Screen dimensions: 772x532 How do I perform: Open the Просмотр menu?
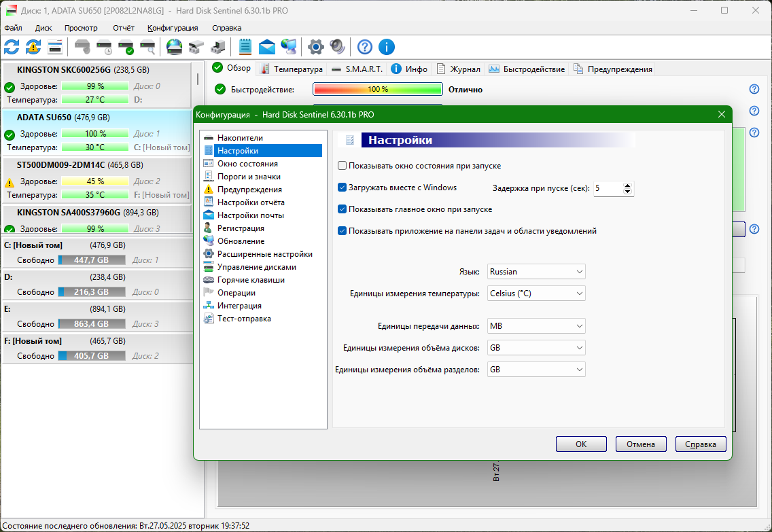click(x=81, y=28)
